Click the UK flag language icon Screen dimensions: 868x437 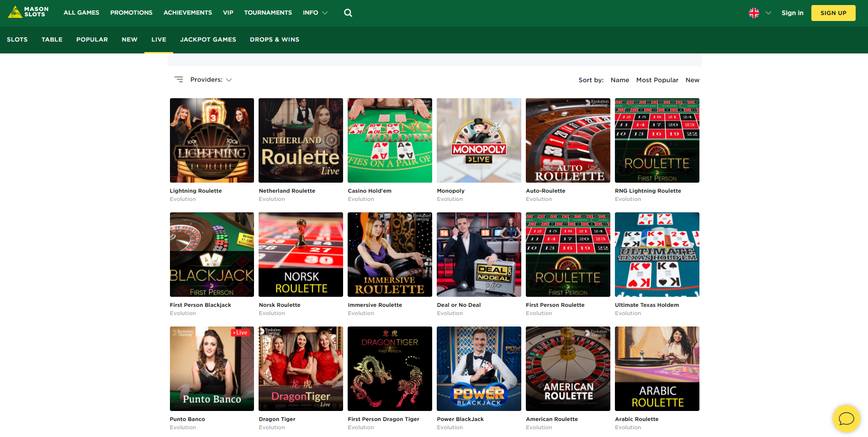(754, 13)
